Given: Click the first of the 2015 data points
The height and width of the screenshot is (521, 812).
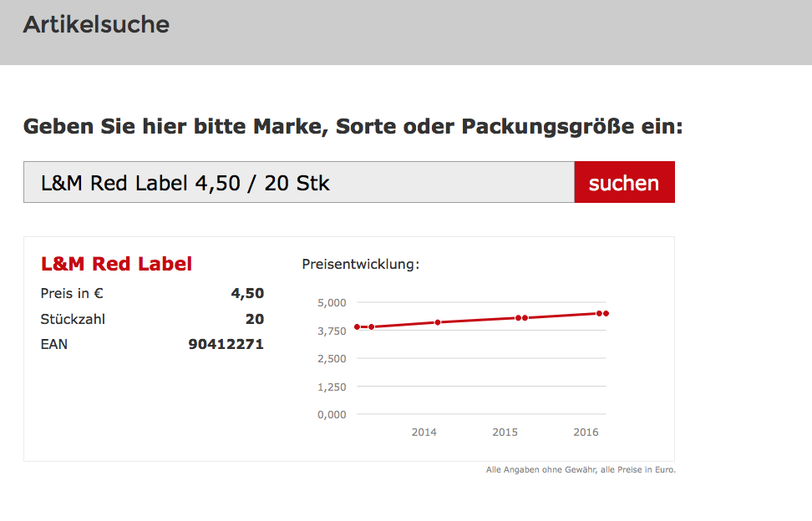Looking at the screenshot, I should pyautogui.click(x=519, y=317).
